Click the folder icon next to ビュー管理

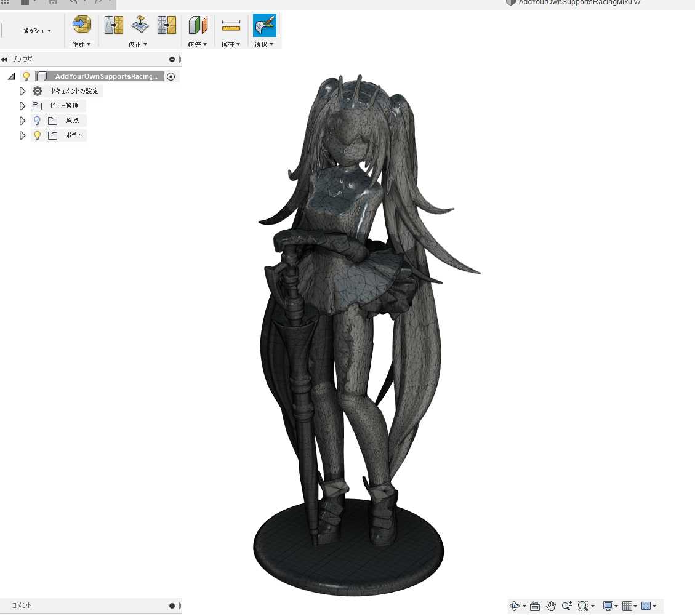(37, 106)
